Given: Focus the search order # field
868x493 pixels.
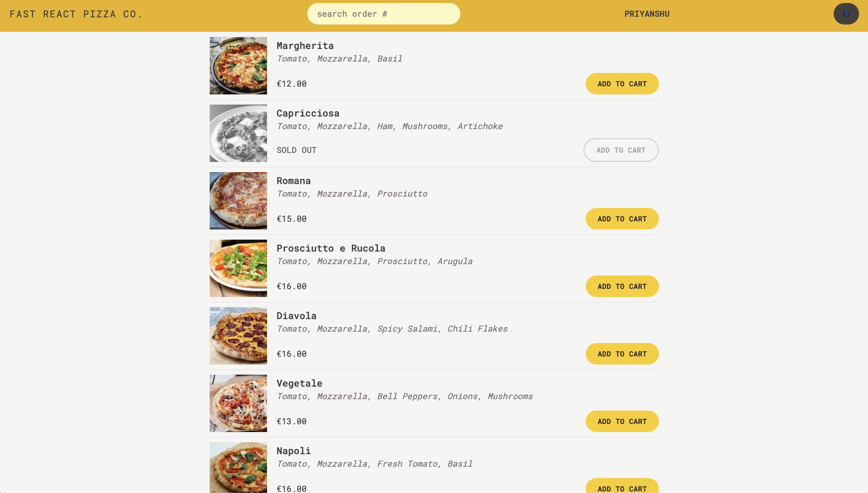Looking at the screenshot, I should [384, 14].
